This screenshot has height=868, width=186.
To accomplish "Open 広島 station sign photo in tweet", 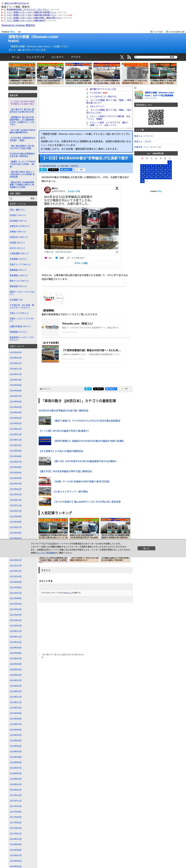I will point(63,239).
